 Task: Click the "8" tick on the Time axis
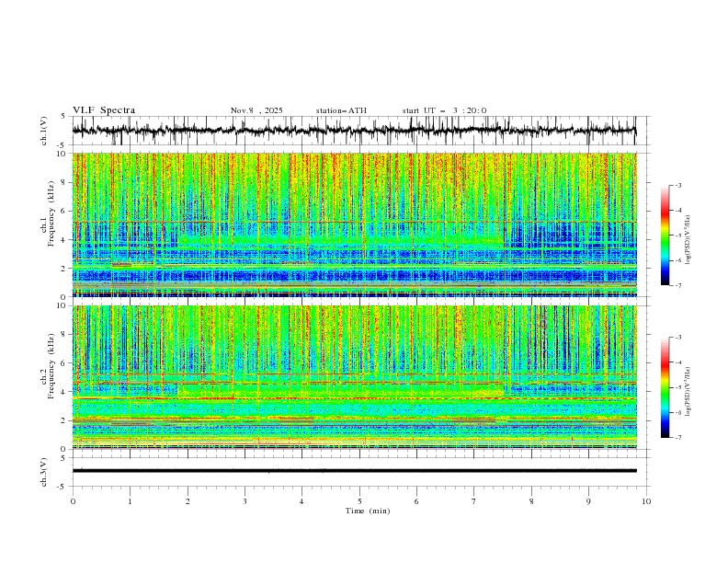[531, 501]
